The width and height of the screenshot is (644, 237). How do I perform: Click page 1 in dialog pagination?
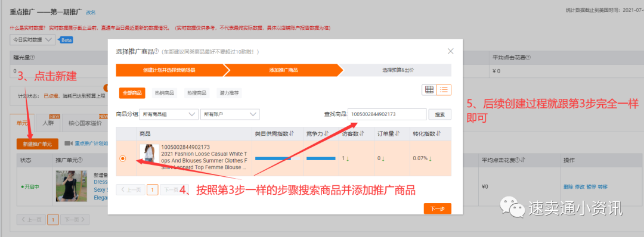pyautogui.click(x=153, y=190)
